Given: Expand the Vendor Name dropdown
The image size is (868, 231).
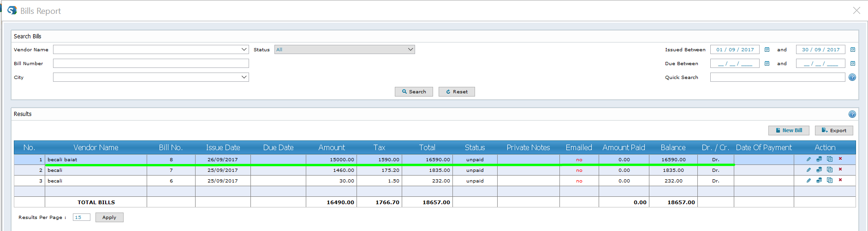Looking at the screenshot, I should 244,49.
